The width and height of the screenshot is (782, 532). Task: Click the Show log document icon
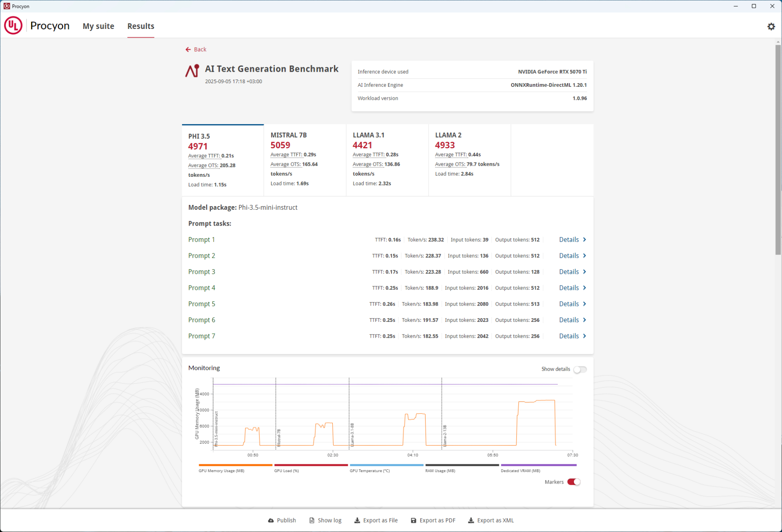coord(312,520)
